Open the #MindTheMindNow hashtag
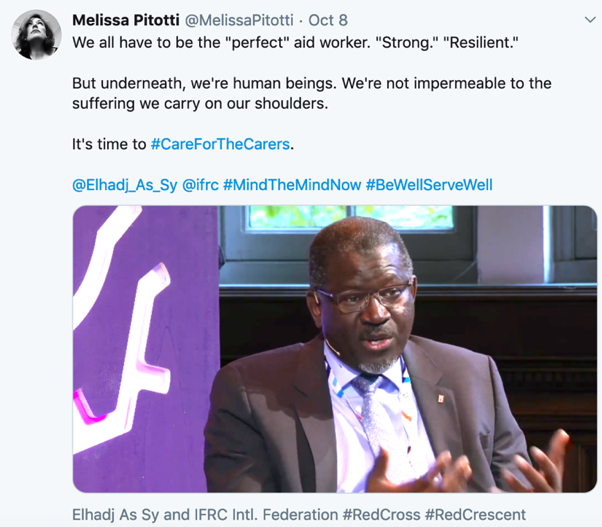Image resolution: width=602 pixels, height=527 pixels. (292, 185)
